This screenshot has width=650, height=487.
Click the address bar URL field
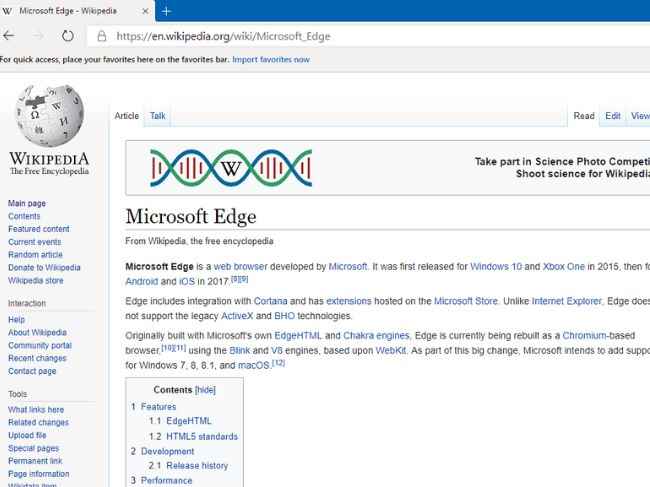point(369,36)
